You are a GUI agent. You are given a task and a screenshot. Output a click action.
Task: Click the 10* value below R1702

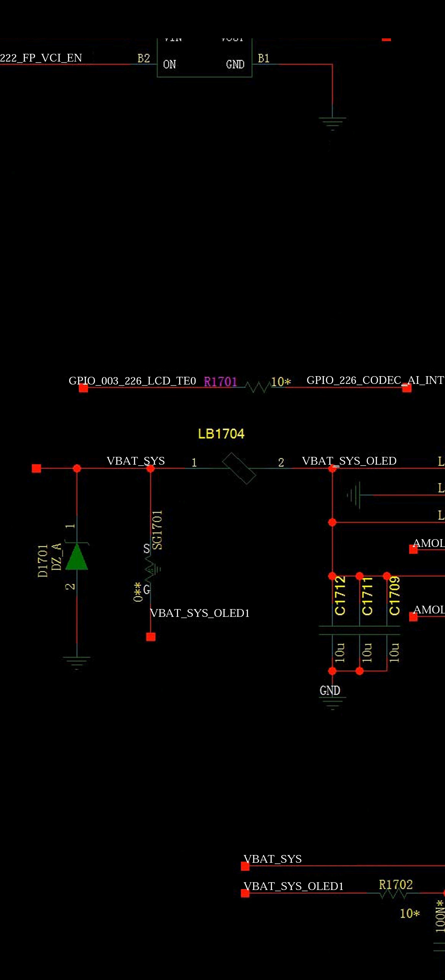point(410,913)
